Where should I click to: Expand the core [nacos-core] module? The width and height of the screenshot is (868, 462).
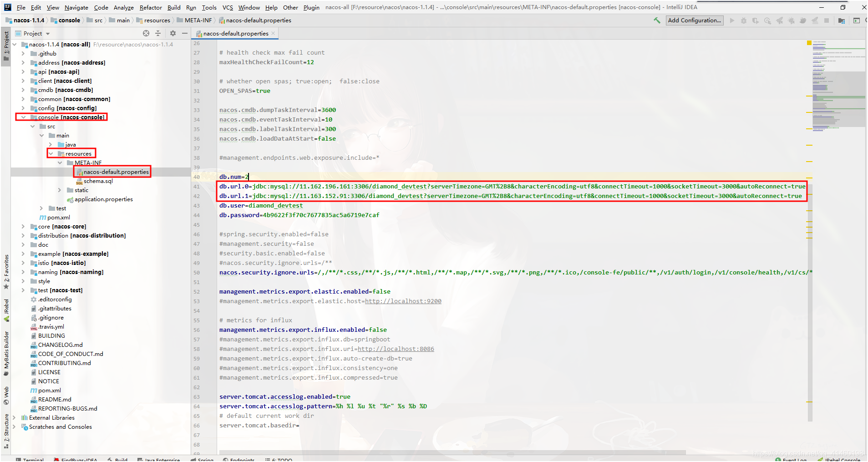click(23, 226)
